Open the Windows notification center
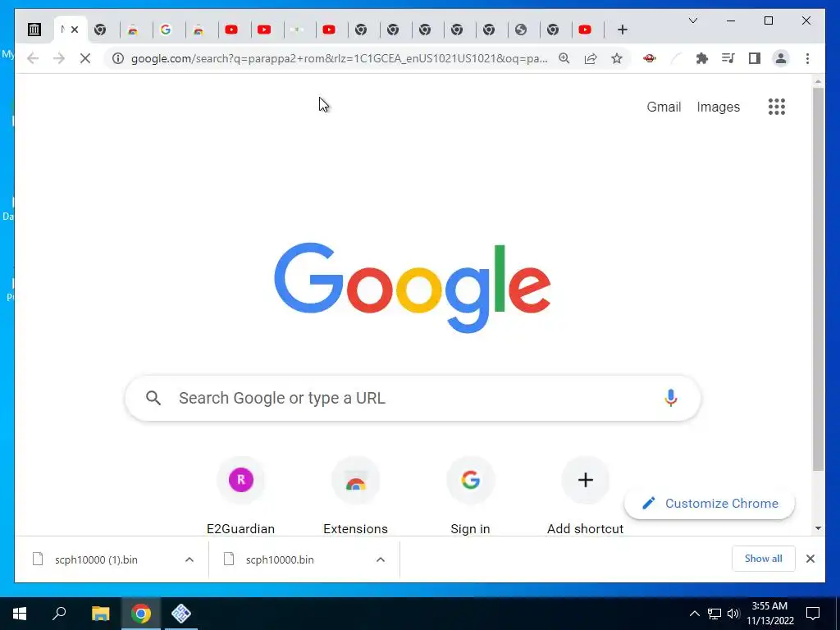840x630 pixels. (813, 614)
